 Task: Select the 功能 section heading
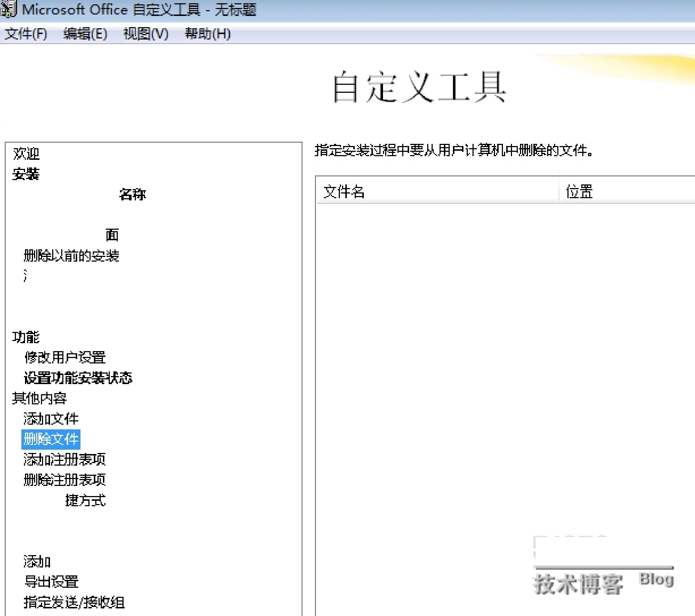pyautogui.click(x=26, y=337)
